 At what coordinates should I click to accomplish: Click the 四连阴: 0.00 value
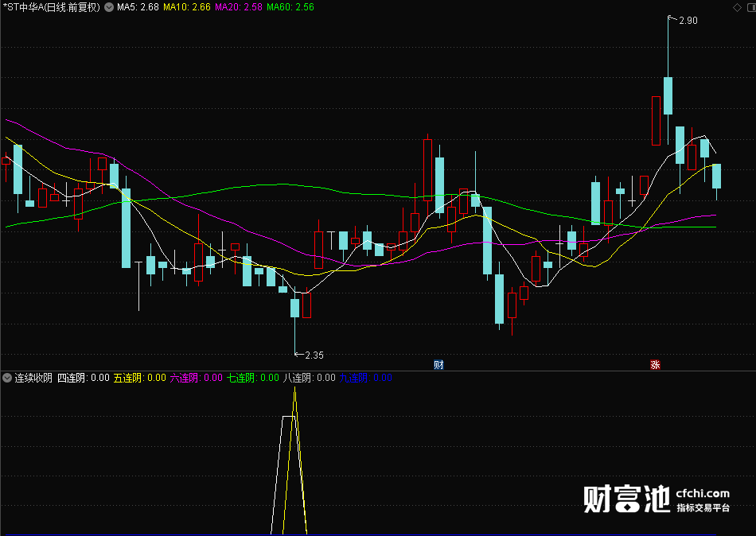tap(84, 378)
